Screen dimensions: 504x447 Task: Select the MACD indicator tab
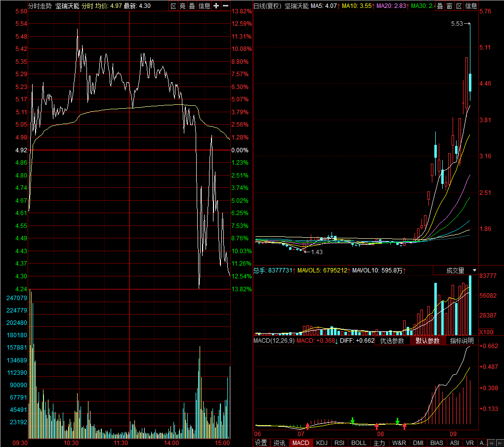pyautogui.click(x=300, y=443)
